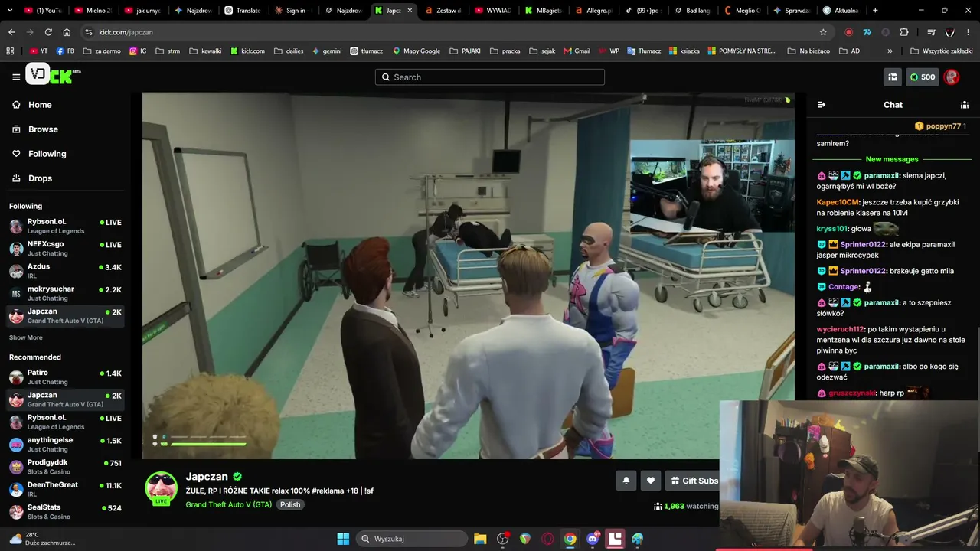Open chat user list icon
Screen dimensions: 980x551
965,105
